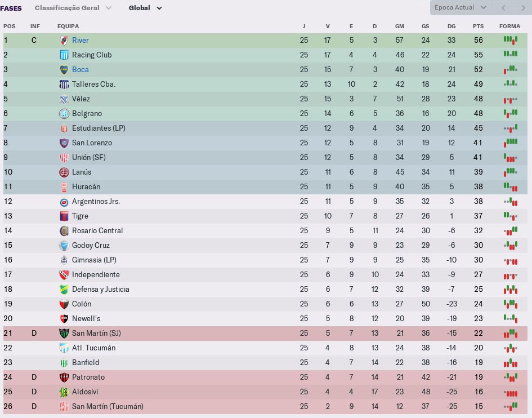Click the Talleres Cba. club badge

click(x=64, y=84)
